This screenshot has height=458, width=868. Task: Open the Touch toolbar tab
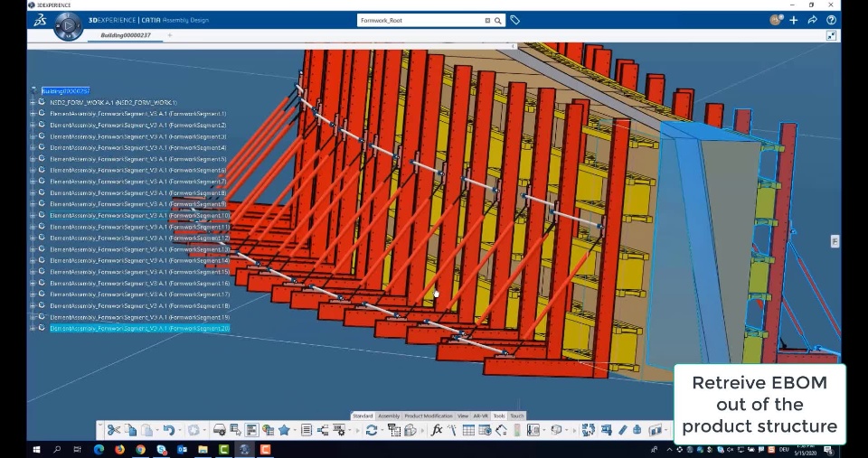pyautogui.click(x=517, y=416)
